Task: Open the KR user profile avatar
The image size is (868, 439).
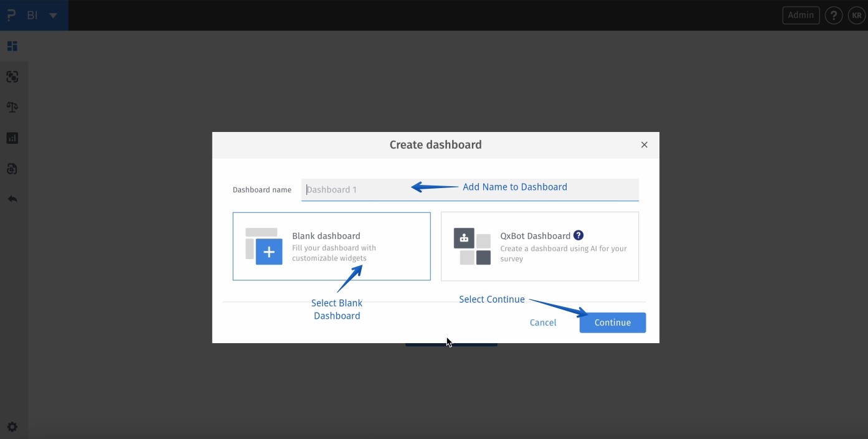Action: click(x=857, y=16)
